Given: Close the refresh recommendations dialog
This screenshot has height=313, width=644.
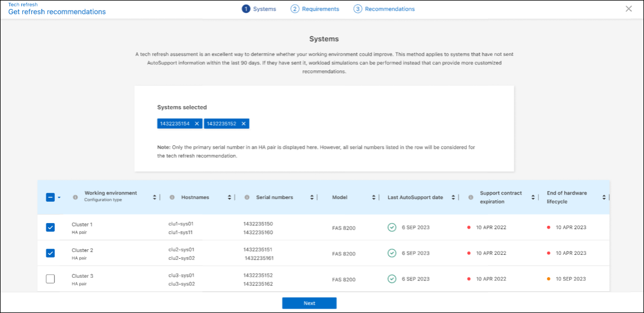Looking at the screenshot, I should [x=629, y=9].
